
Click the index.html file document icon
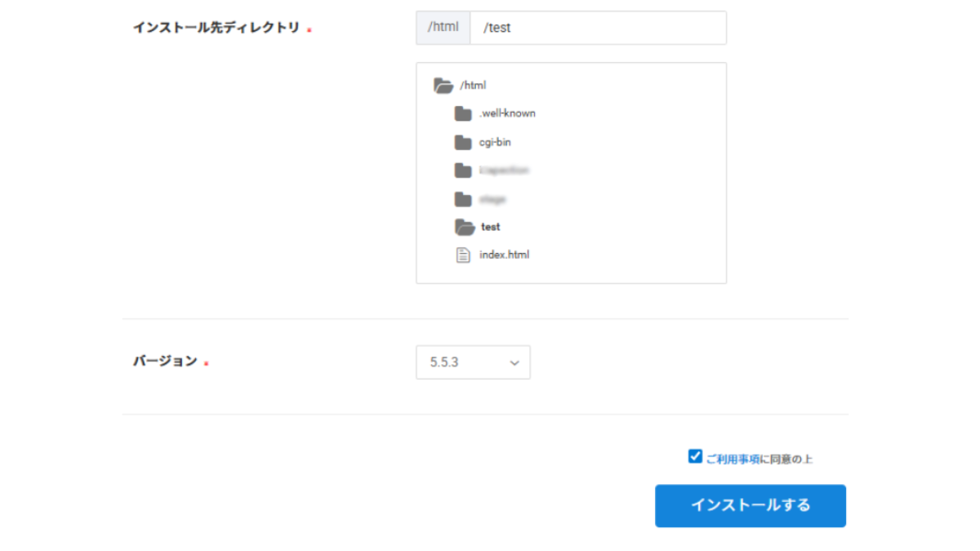(x=463, y=255)
